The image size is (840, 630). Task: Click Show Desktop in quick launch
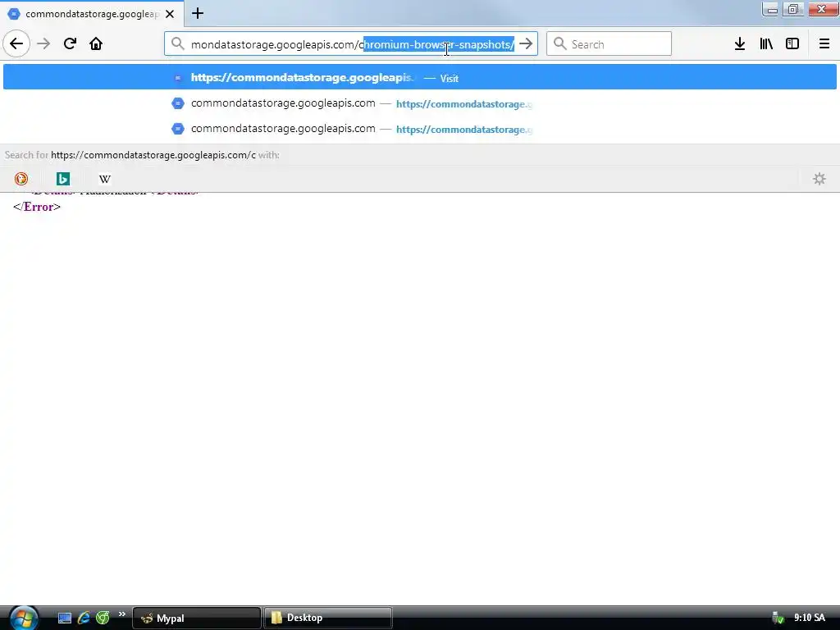[x=65, y=619]
